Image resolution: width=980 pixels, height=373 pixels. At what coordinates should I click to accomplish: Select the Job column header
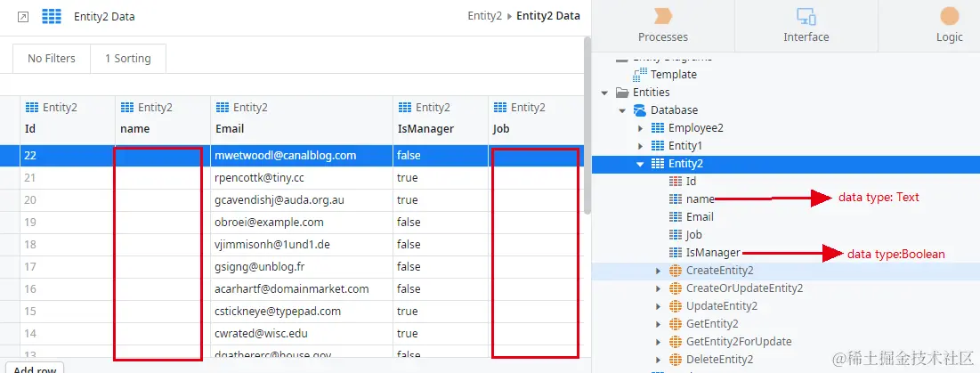click(536, 118)
